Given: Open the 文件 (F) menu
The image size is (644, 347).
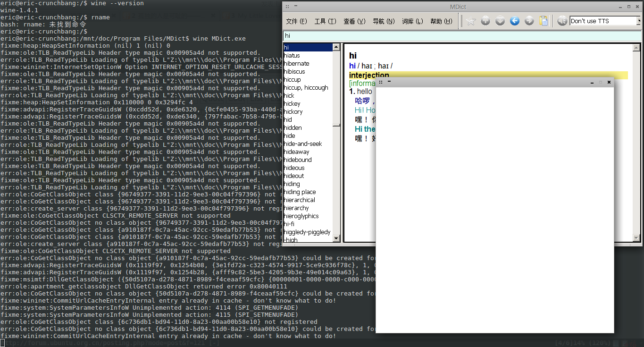Looking at the screenshot, I should (296, 21).
